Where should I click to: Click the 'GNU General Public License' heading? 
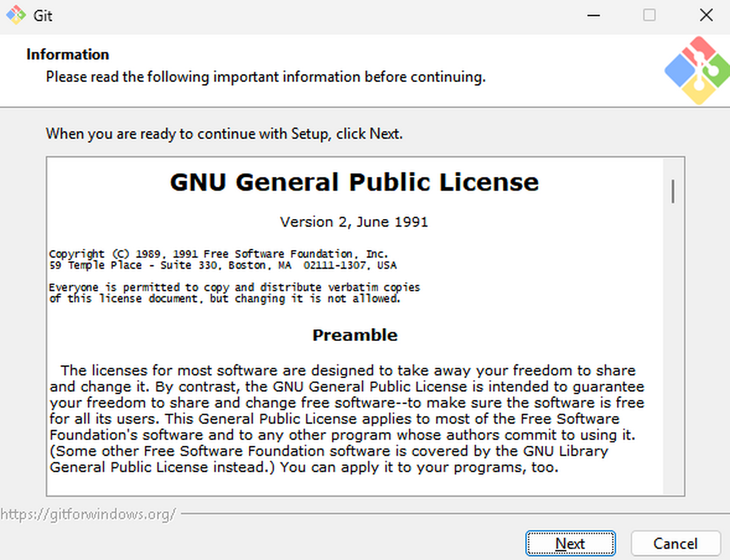tap(355, 182)
